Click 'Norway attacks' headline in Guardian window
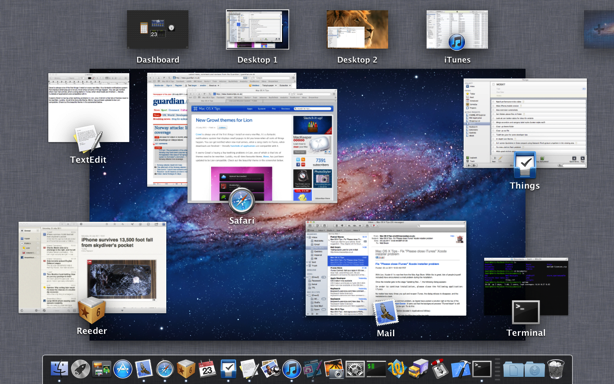The height and width of the screenshot is (384, 614). tap(171, 130)
